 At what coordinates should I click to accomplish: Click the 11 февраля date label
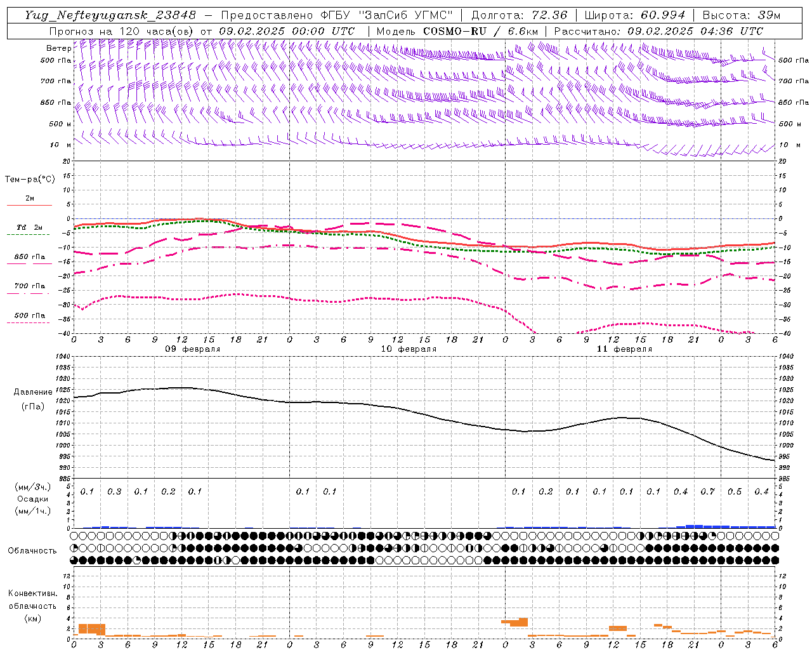point(624,349)
